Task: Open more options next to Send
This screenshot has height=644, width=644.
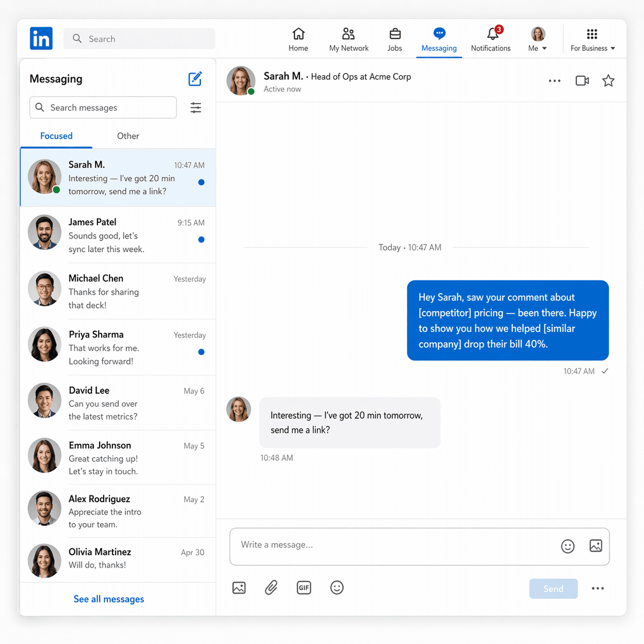Action: [598, 589]
